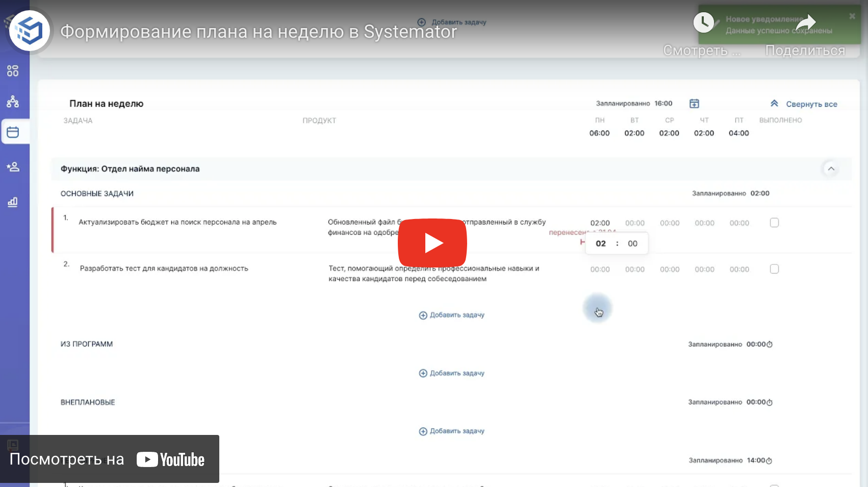Image resolution: width=868 pixels, height=487 pixels.
Task: Check completed box for budget task
Action: pos(774,223)
